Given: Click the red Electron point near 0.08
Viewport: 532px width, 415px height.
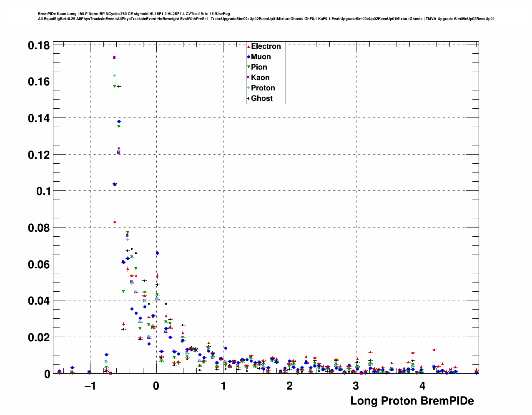Looking at the screenshot, I should pos(115,222).
